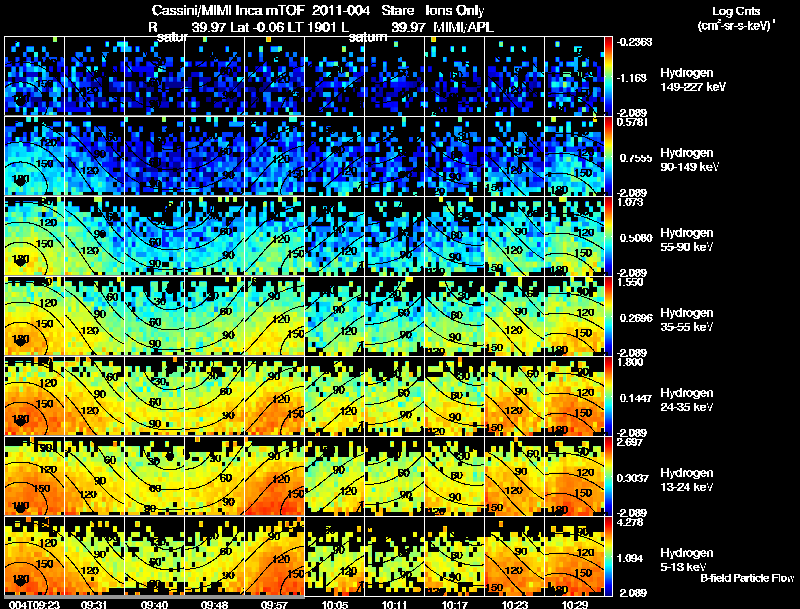Select the 5-13 keV panel at 10:23
800x609 pixels.
tap(514, 556)
